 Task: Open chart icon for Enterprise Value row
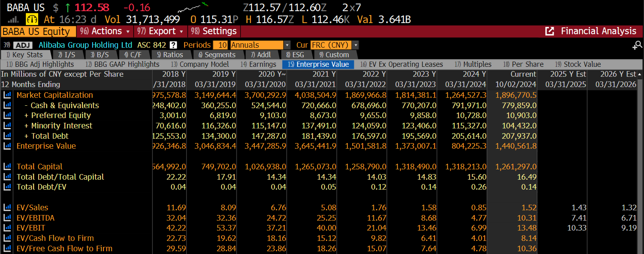click(7, 146)
